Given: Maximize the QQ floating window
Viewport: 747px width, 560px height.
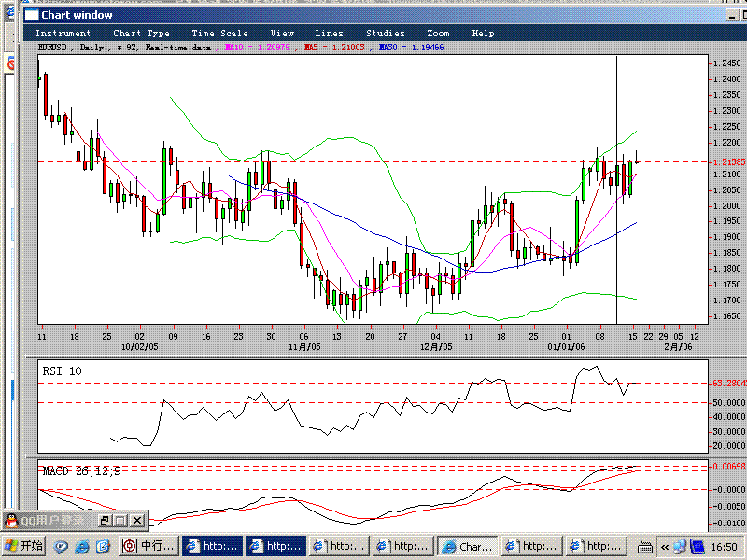Looking at the screenshot, I should (120, 521).
